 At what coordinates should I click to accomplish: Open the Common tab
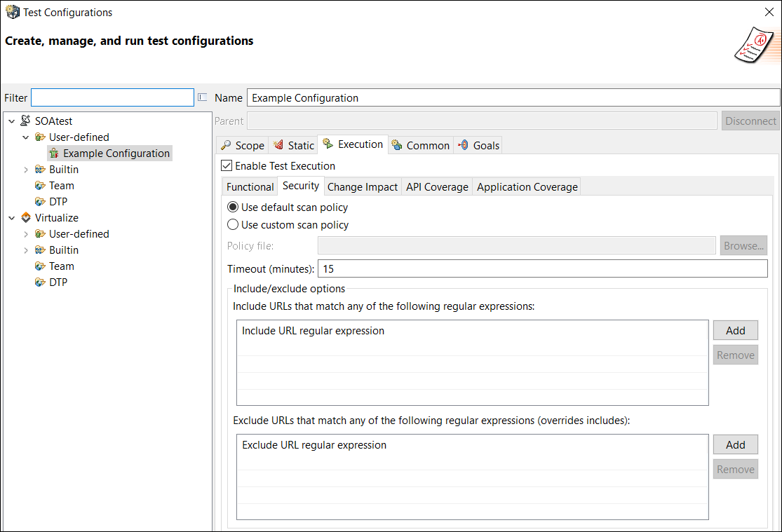(x=421, y=145)
